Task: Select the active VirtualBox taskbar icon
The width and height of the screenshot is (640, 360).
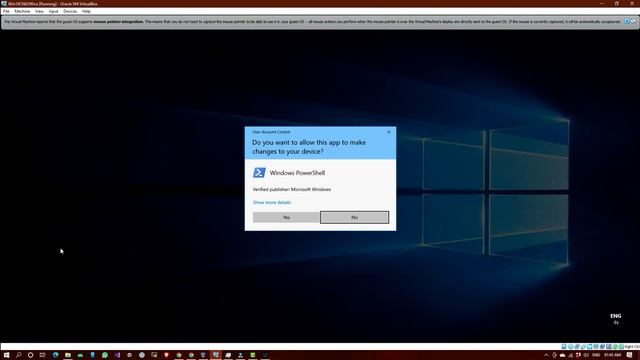Action: (x=216, y=355)
